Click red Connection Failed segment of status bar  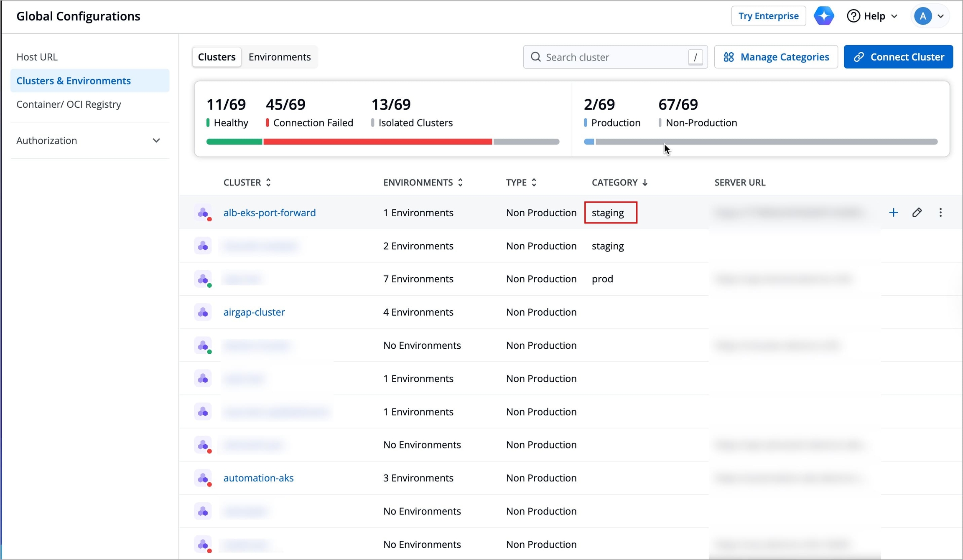point(377,142)
